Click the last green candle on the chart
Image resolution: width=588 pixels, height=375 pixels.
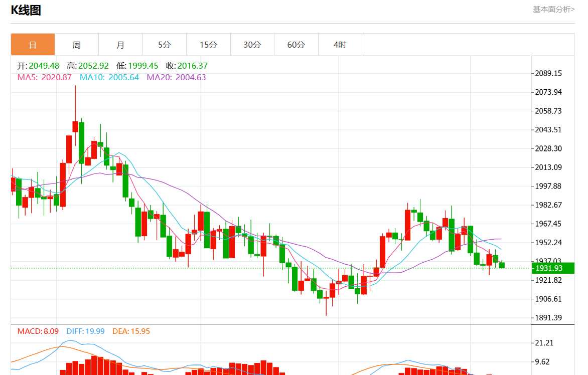tap(502, 265)
